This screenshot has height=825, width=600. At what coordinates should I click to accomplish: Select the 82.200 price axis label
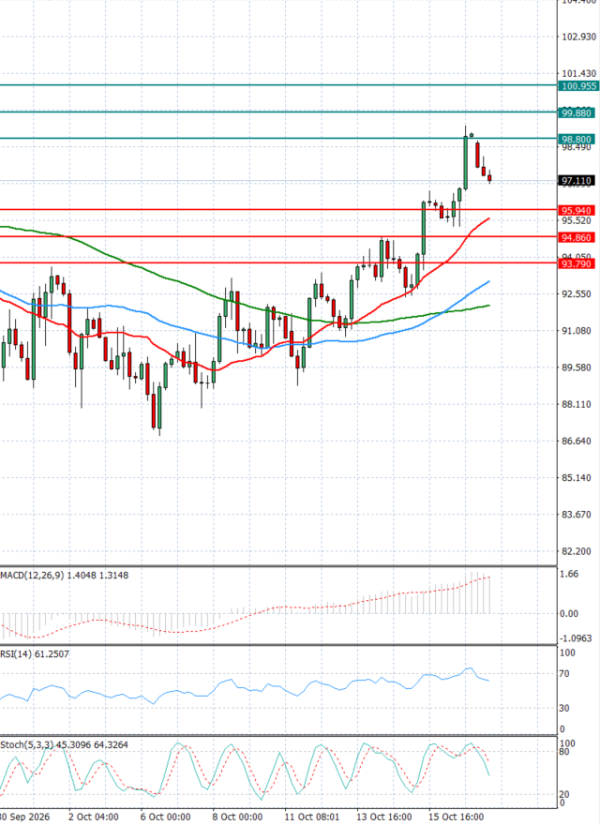[577, 551]
